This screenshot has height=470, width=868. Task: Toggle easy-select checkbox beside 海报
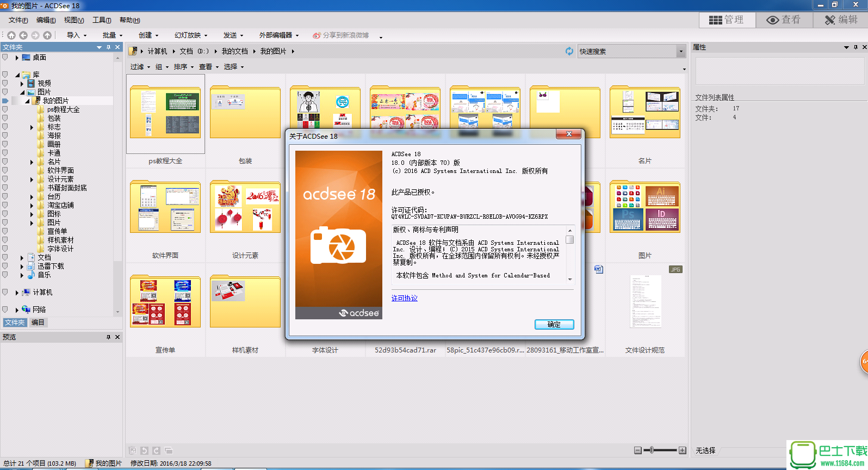coord(5,135)
